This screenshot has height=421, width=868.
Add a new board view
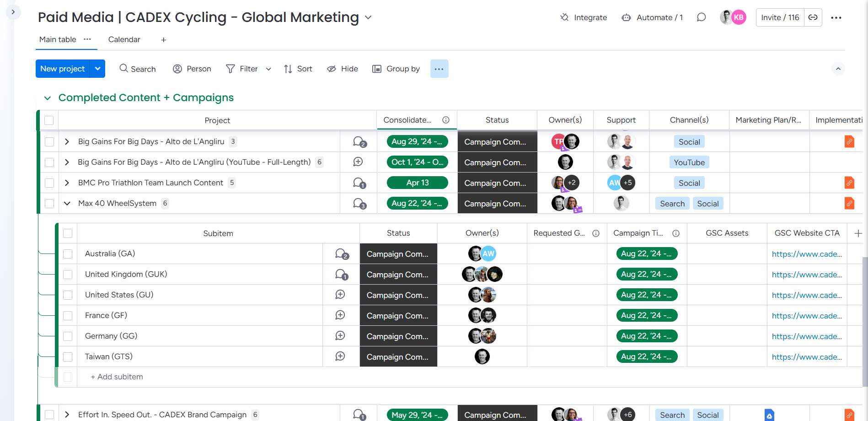pyautogui.click(x=163, y=40)
